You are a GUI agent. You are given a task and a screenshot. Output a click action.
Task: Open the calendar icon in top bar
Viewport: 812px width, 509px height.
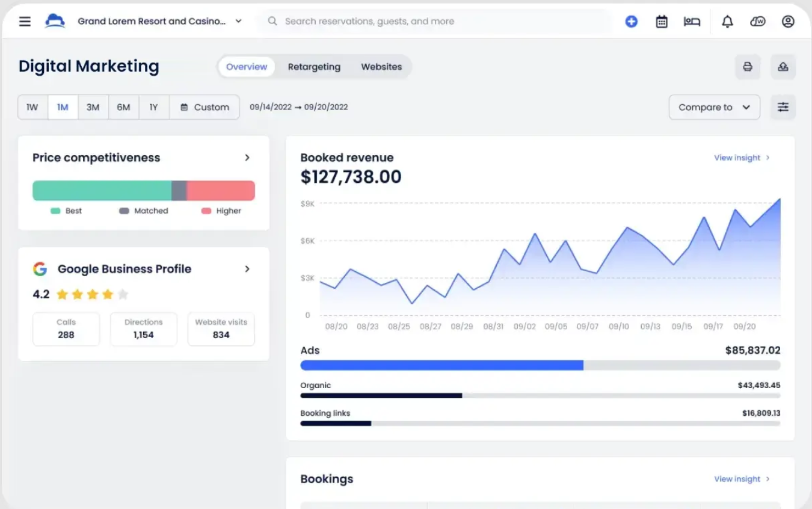coord(662,22)
